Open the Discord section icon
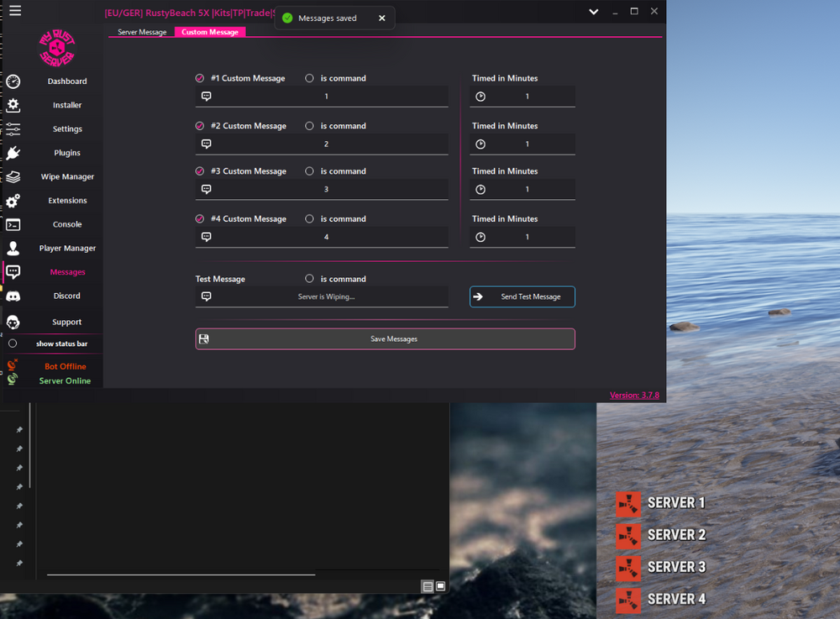Screen dimensions: 840x619 [x=13, y=296]
